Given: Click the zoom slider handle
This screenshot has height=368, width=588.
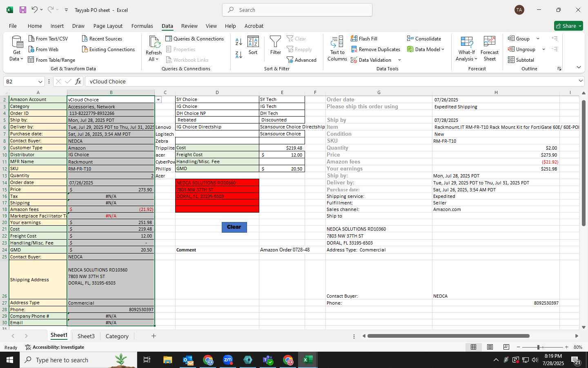Looking at the screenshot, I should [539, 347].
